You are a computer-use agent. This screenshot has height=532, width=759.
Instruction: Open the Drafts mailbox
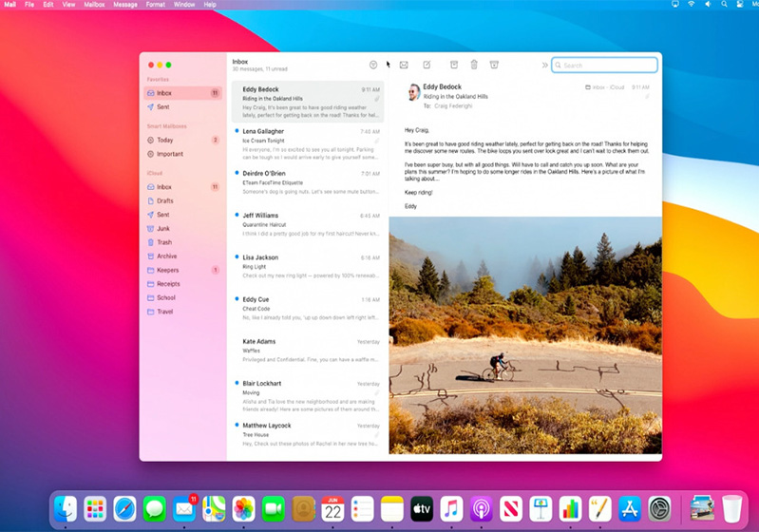(183, 200)
